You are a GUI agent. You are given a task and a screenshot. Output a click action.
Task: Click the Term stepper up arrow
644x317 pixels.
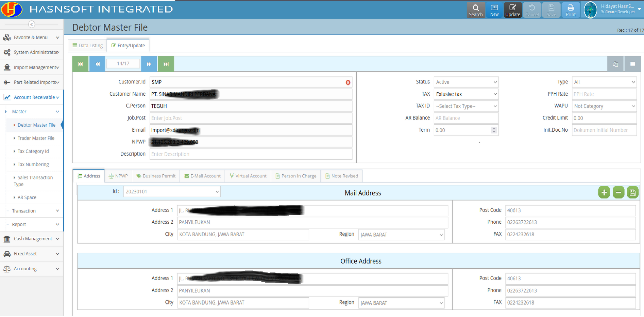494,128
